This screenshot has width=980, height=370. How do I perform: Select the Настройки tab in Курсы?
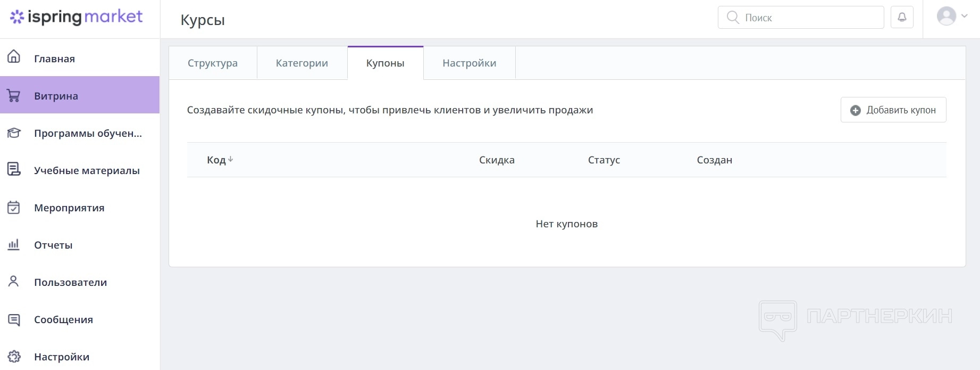(469, 63)
